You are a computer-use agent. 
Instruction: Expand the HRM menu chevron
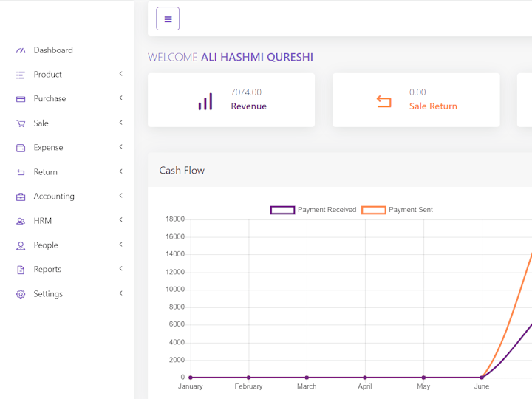click(120, 220)
